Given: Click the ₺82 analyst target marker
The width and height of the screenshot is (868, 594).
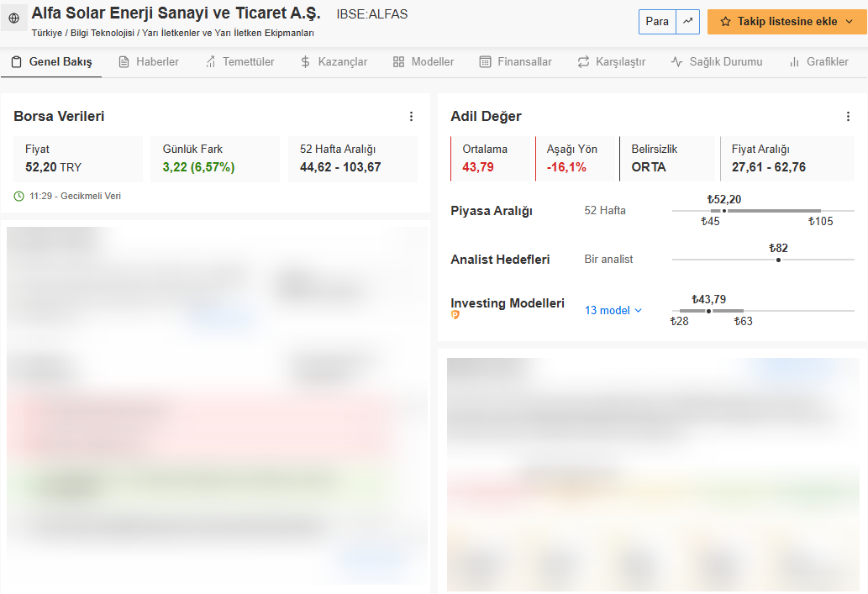Looking at the screenshot, I should (778, 260).
